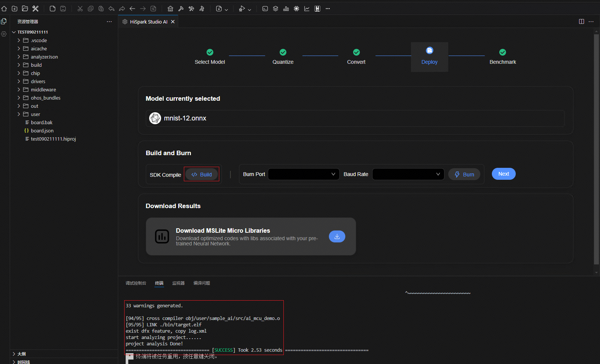Image resolution: width=600 pixels, height=364 pixels.
Task: Click the paste clipboard icon
Action: pyautogui.click(x=101, y=9)
